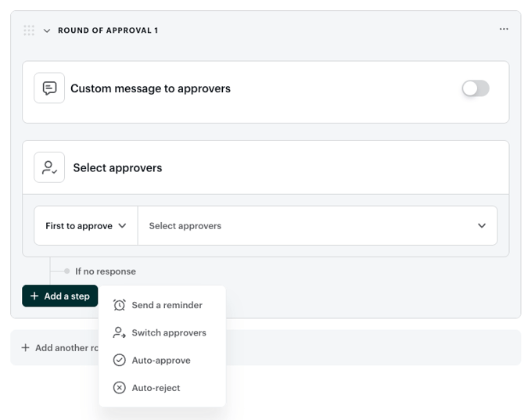The width and height of the screenshot is (524, 420).
Task: Click the drag handle grid icon
Action: point(29,30)
